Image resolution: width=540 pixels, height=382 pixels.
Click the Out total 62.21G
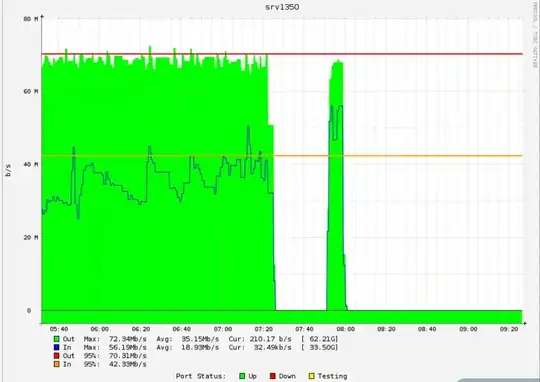pos(319,339)
